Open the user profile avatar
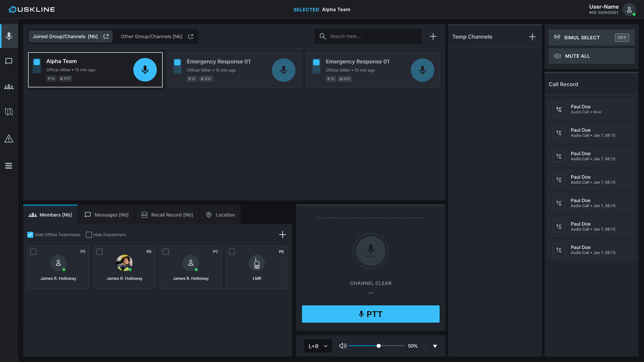Viewport: 644px width, 362px height. [629, 9]
